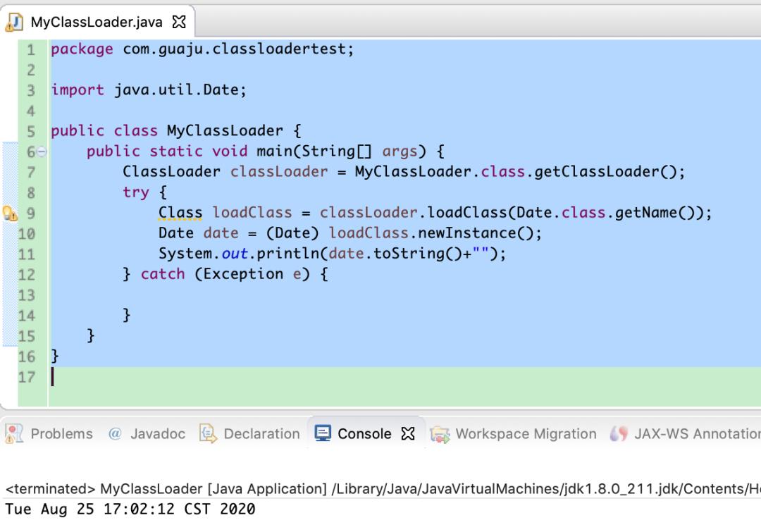The height and width of the screenshot is (532, 761).
Task: Close the Console view
Action: pos(408,433)
